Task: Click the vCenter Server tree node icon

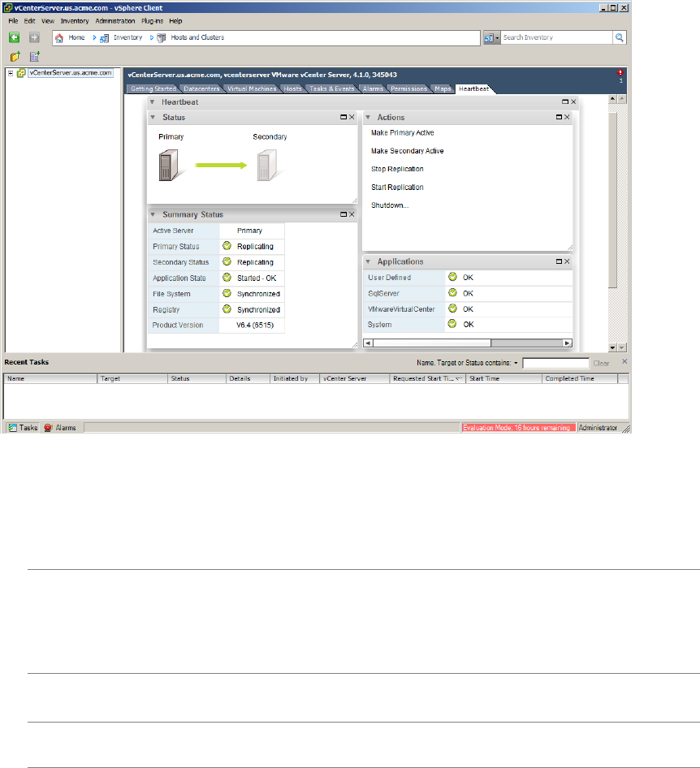Action: 21,73
